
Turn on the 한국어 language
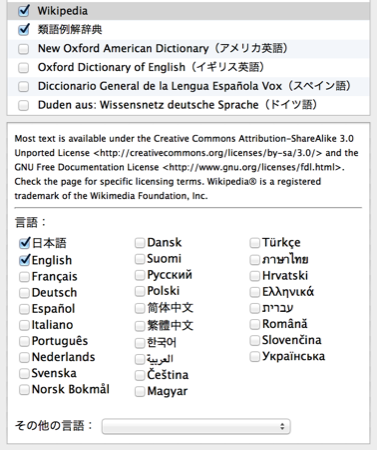(140, 343)
